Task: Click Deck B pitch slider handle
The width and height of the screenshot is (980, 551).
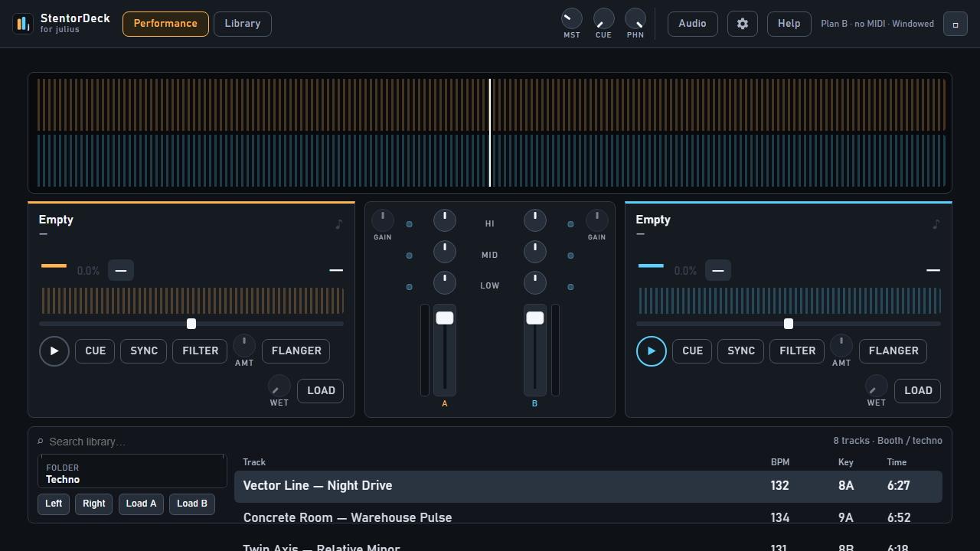Action: [789, 324]
